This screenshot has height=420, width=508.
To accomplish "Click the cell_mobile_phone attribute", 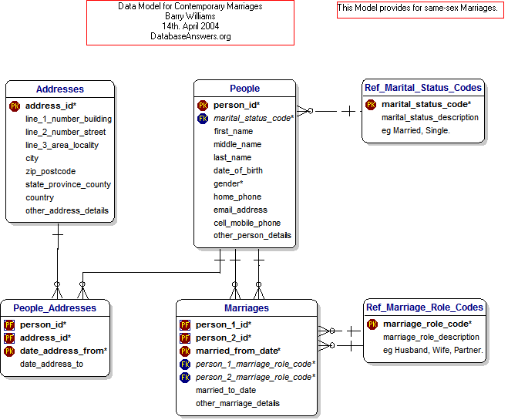I will coord(247,223).
